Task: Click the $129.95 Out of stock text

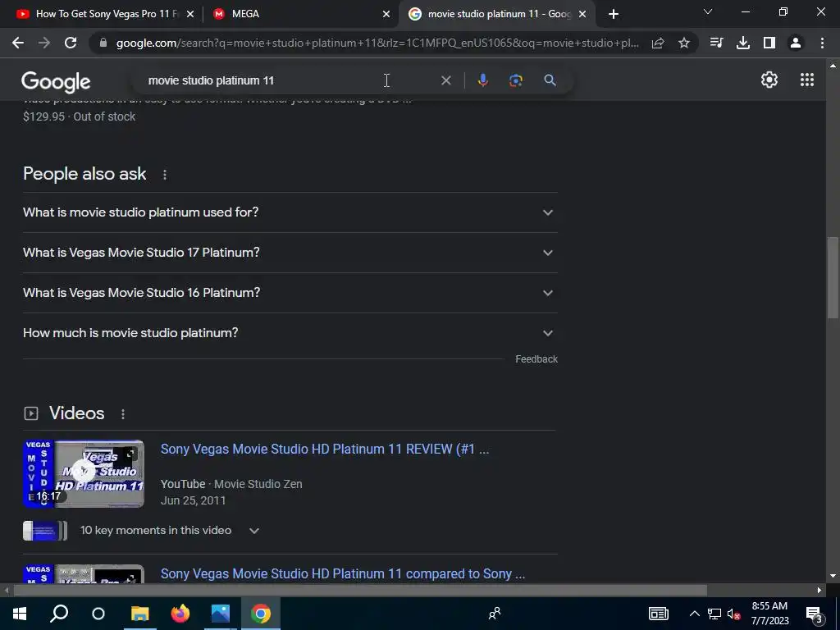Action: (79, 116)
